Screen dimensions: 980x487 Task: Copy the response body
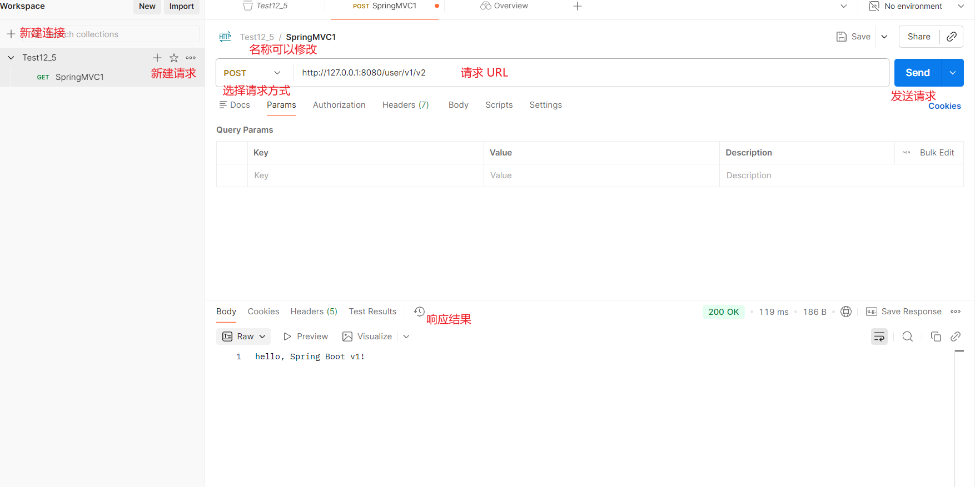coord(936,337)
